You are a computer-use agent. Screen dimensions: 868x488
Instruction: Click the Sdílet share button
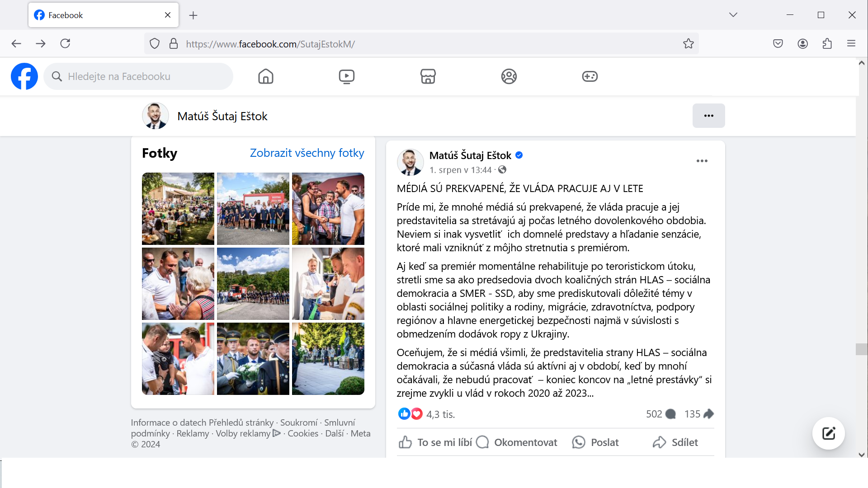coord(675,442)
